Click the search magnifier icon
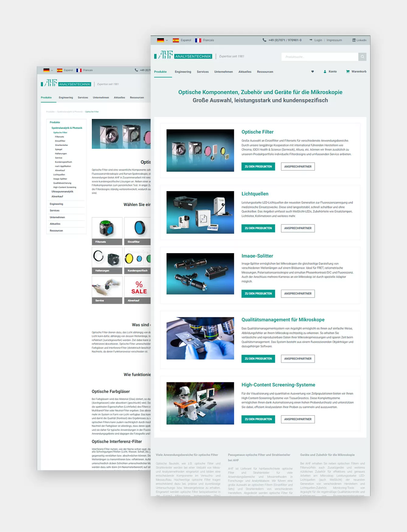This screenshot has height=532, width=407. (362, 57)
